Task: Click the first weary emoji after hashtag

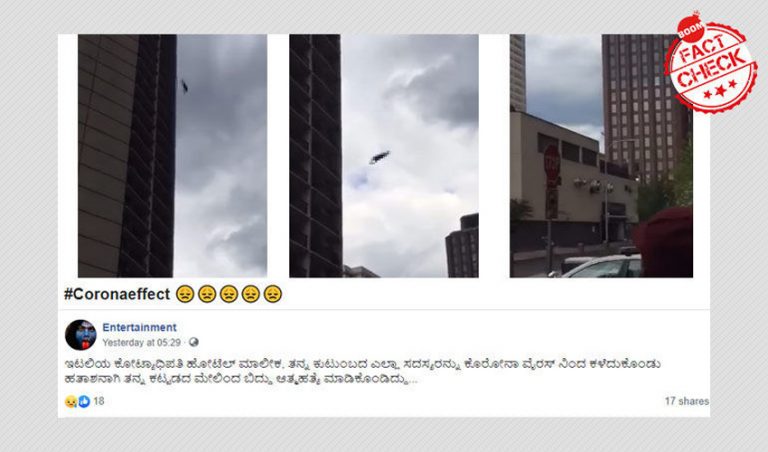Action: 185,294
